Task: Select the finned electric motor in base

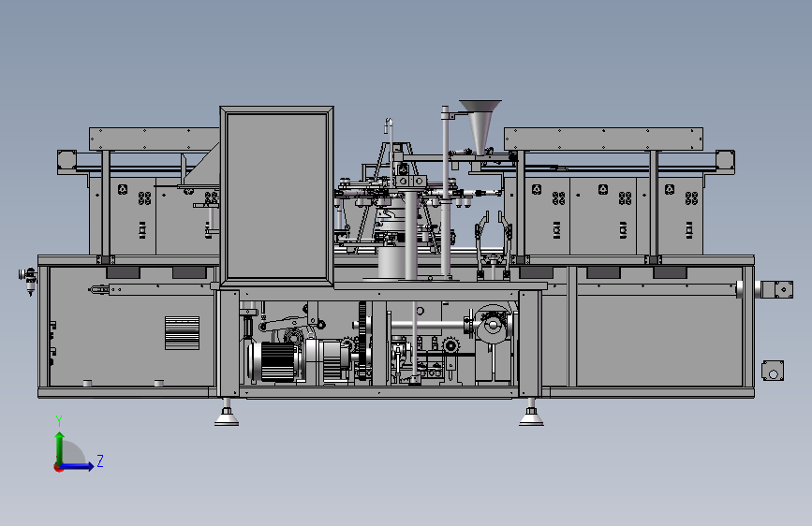Action: pyautogui.click(x=276, y=361)
